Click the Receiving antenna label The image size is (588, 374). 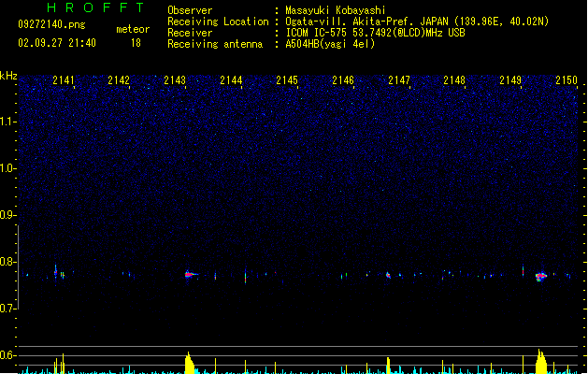coord(215,44)
